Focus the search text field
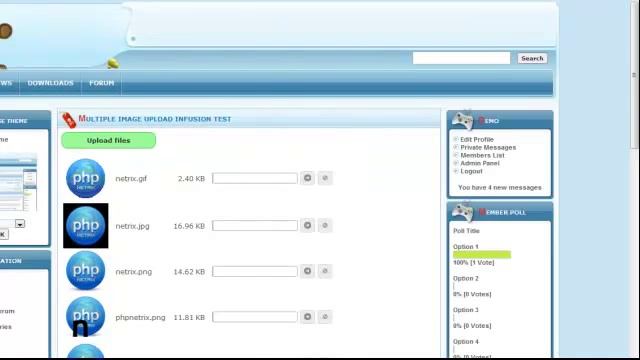 [x=461, y=58]
